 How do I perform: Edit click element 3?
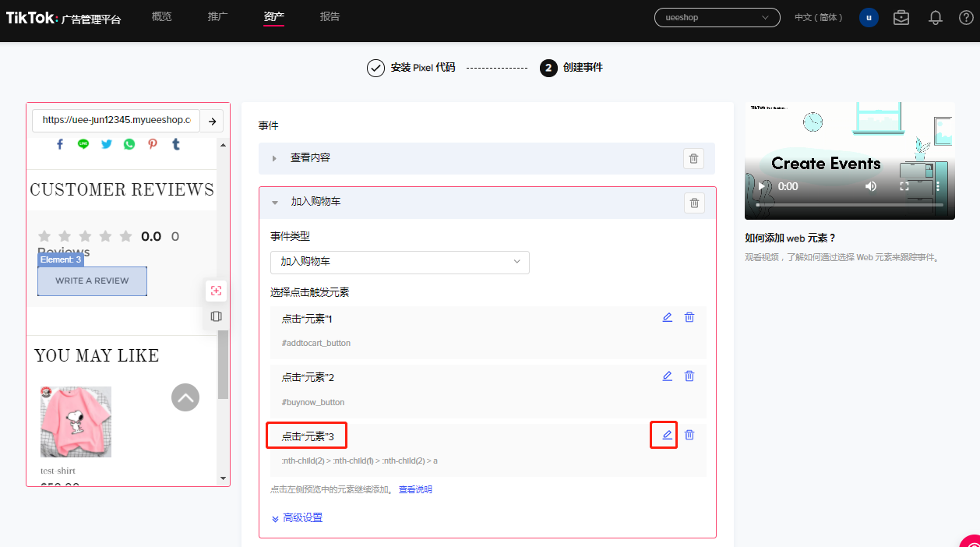[667, 435]
